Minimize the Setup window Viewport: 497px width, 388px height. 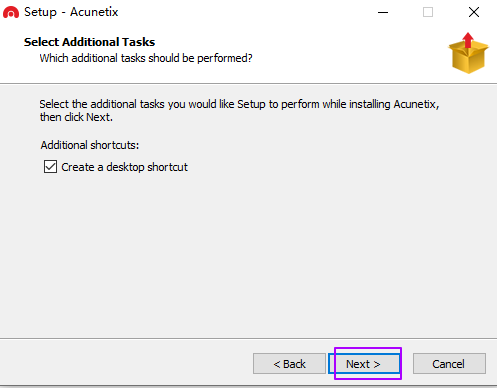(383, 12)
